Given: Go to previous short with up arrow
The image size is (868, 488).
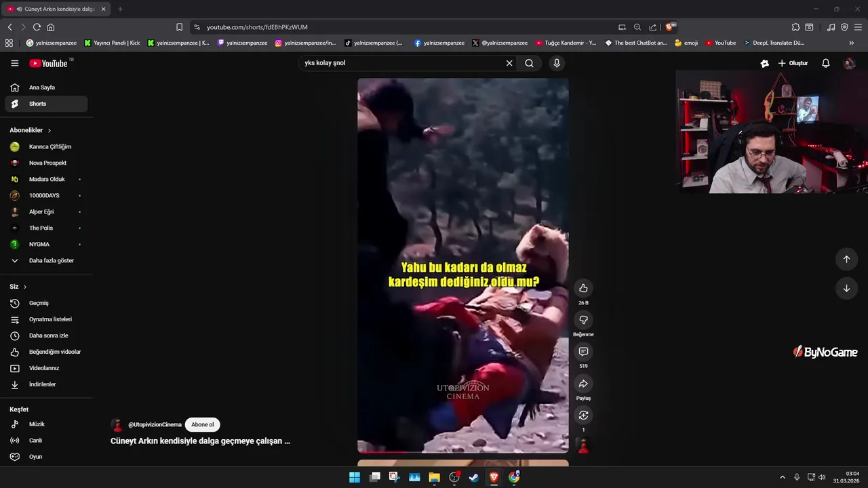Looking at the screenshot, I should click(846, 259).
